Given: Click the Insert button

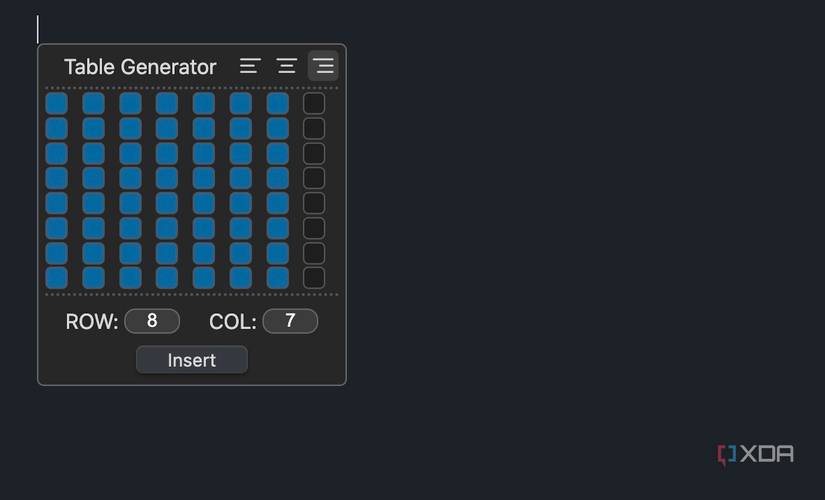Looking at the screenshot, I should (192, 360).
